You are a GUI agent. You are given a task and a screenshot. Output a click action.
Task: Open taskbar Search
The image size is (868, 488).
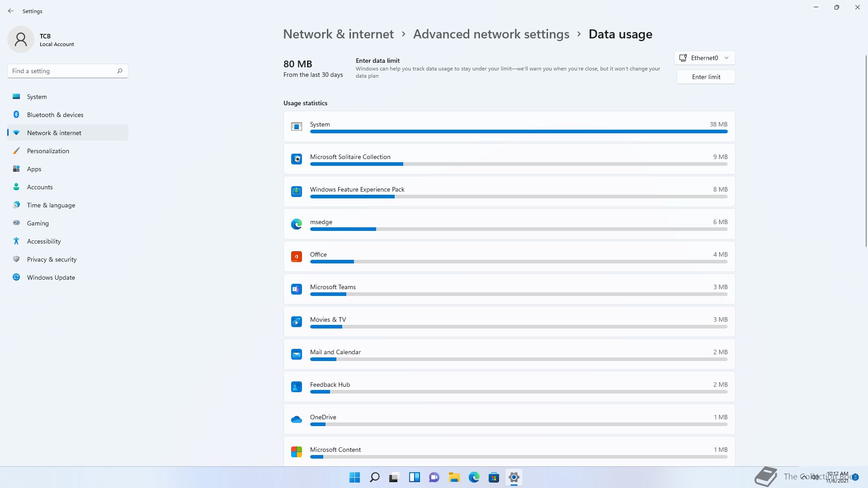pos(375,477)
